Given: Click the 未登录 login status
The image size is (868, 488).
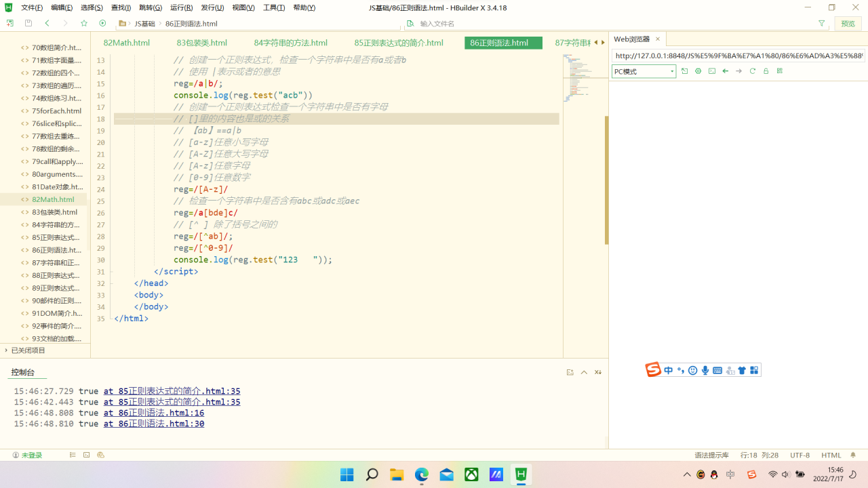Looking at the screenshot, I should point(27,455).
